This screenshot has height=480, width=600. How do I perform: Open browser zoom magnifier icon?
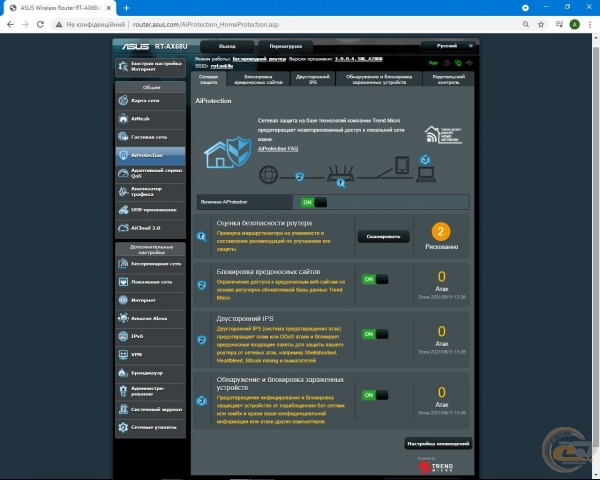point(526,24)
